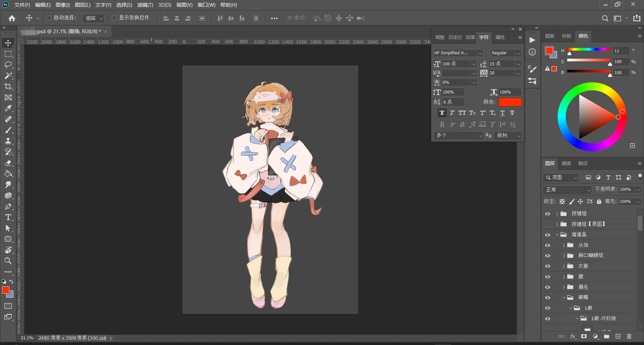Hide the 按键组 layer group

click(x=547, y=213)
